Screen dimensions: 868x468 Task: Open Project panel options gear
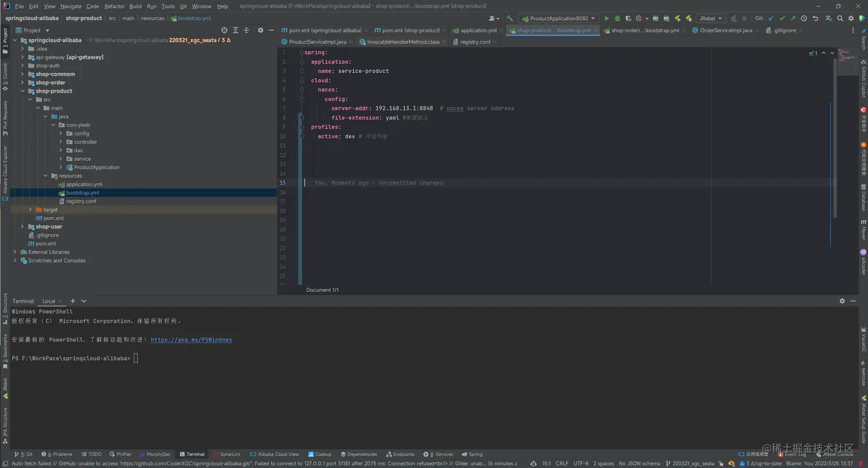(261, 30)
